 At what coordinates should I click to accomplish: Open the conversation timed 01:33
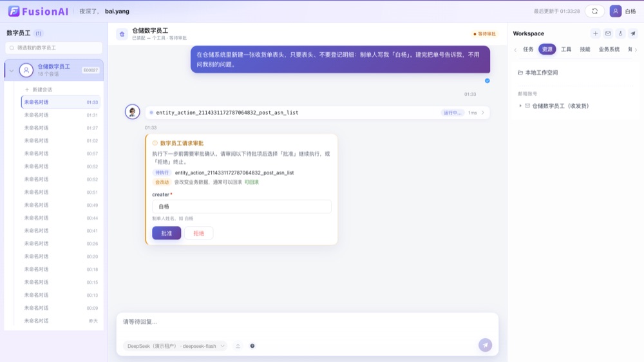[61, 102]
